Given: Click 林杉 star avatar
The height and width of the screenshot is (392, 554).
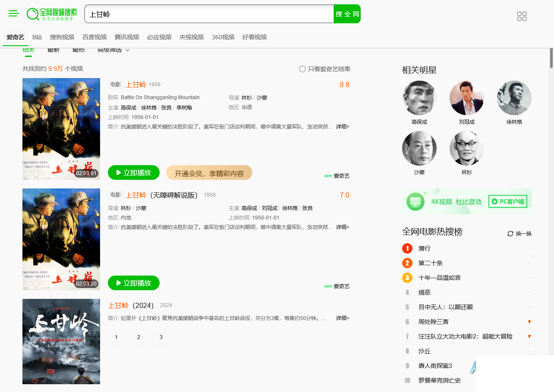Looking at the screenshot, I should pos(467,148).
